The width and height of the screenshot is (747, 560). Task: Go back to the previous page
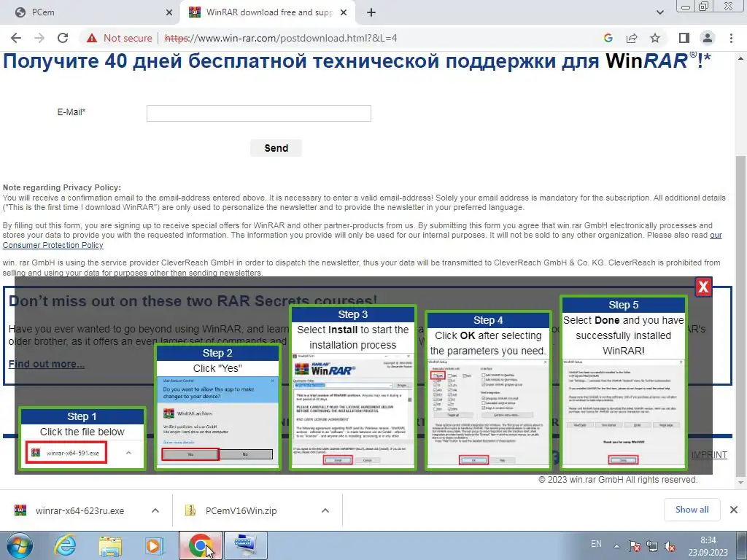pos(16,38)
